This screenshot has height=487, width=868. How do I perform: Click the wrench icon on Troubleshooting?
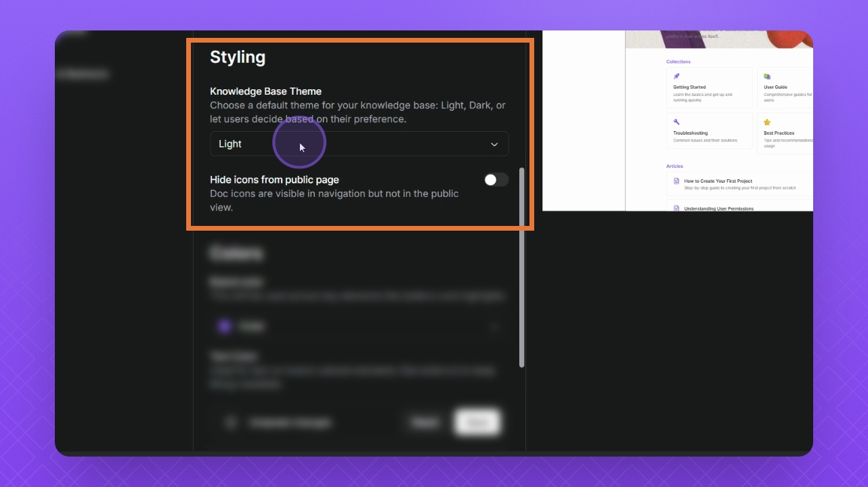(x=676, y=122)
